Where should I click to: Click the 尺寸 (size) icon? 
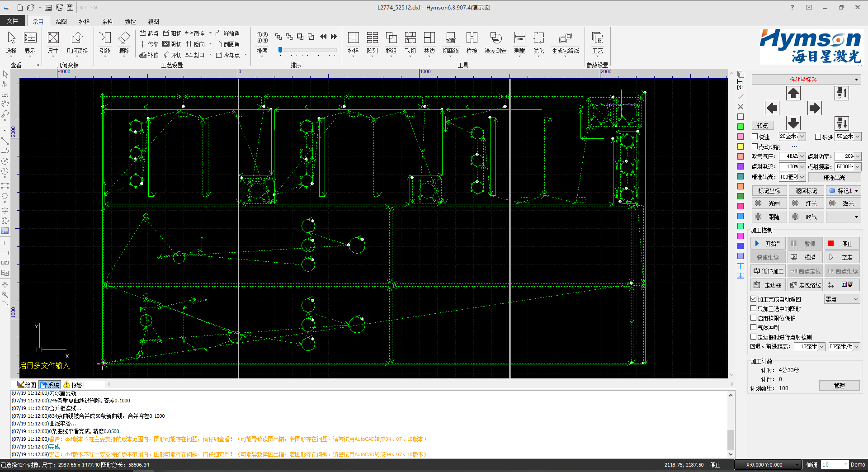[53, 38]
